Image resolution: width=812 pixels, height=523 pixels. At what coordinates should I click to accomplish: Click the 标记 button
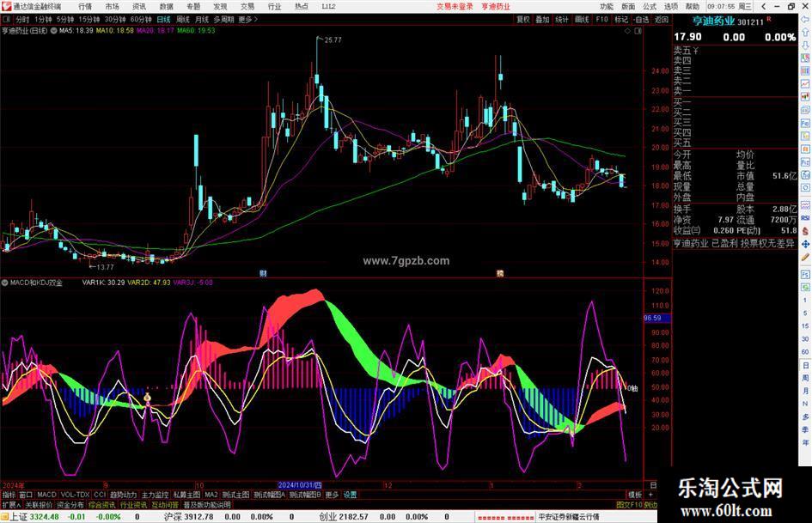[x=621, y=19]
